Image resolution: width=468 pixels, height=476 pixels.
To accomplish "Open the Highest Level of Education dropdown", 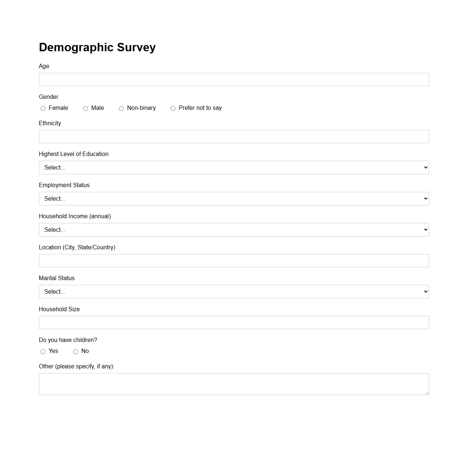I will pyautogui.click(x=234, y=167).
